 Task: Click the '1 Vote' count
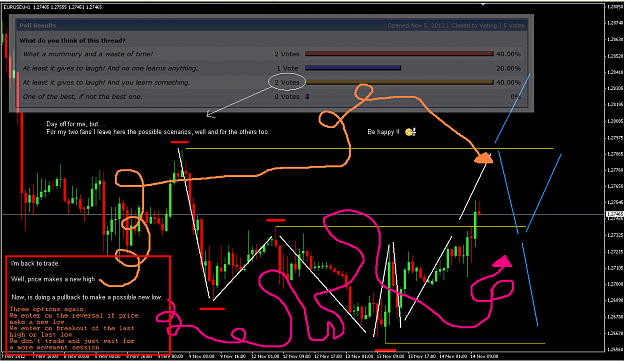point(287,69)
